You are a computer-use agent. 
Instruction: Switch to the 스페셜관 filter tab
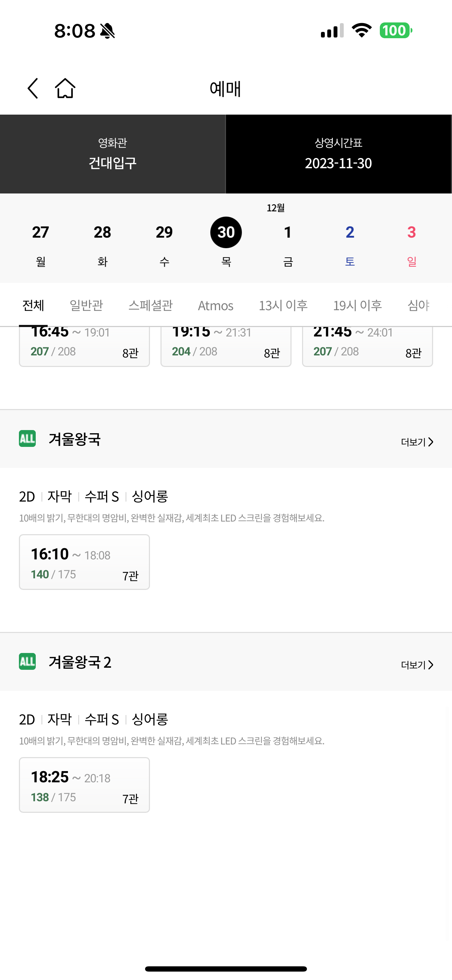[x=151, y=305]
